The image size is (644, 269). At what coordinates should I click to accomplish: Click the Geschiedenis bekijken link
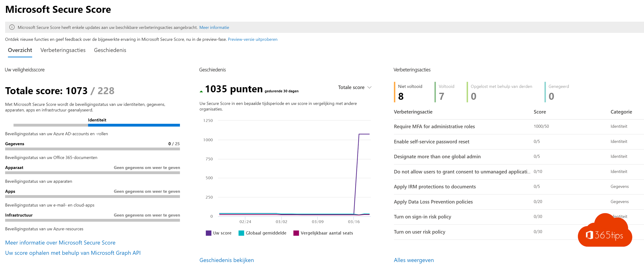click(227, 260)
